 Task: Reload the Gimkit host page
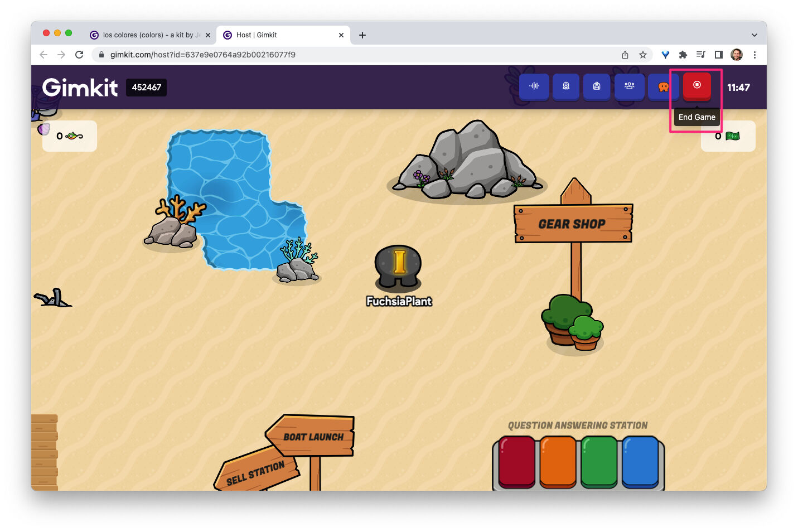click(x=79, y=55)
